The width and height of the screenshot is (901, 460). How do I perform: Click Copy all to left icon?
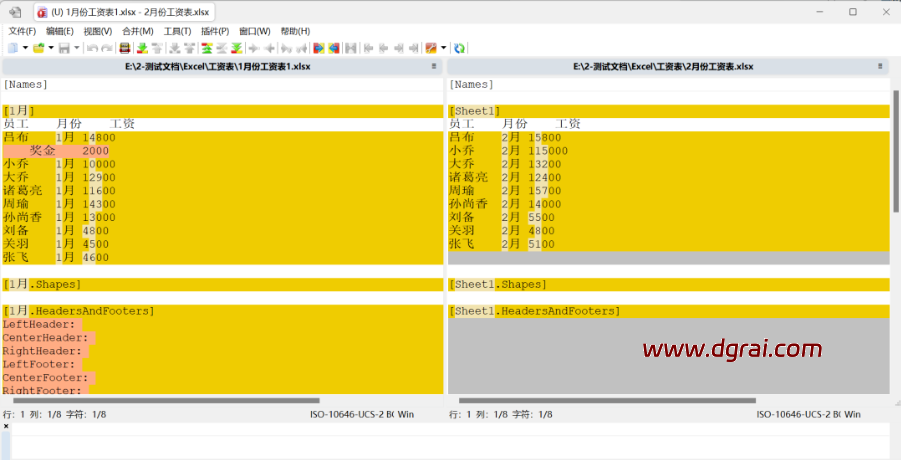click(334, 48)
